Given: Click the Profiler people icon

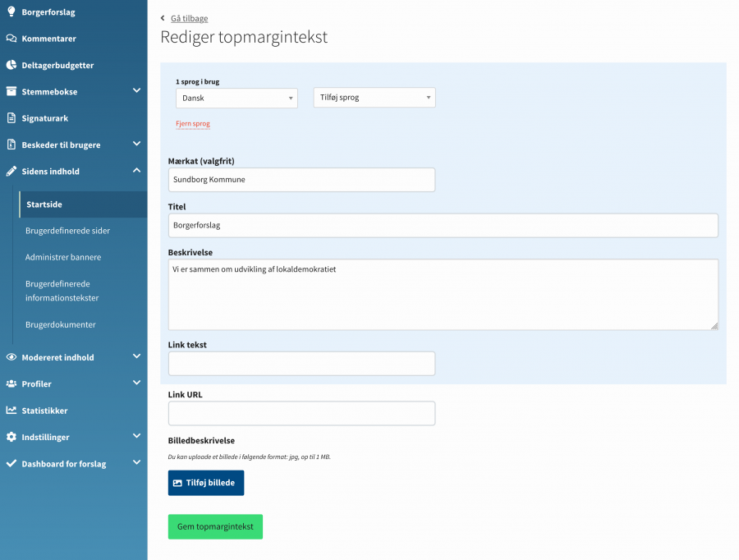Looking at the screenshot, I should coord(11,383).
